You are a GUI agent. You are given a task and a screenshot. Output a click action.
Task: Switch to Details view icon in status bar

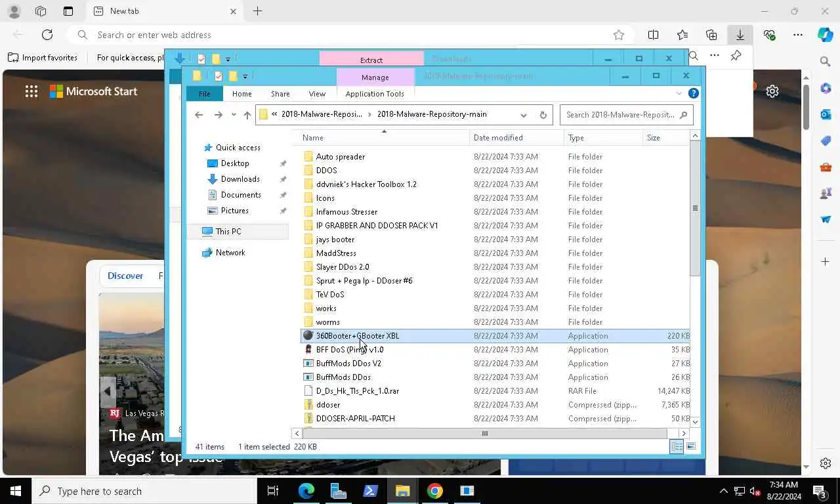pos(677,446)
